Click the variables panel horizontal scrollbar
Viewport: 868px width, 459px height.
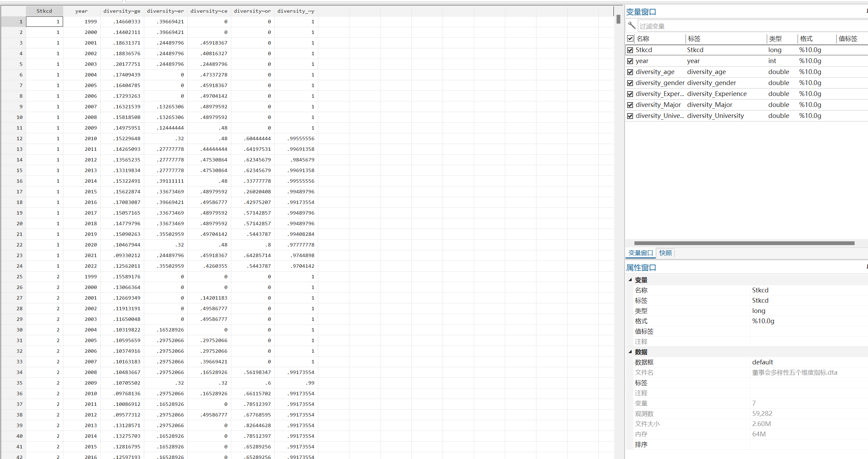[x=744, y=243]
